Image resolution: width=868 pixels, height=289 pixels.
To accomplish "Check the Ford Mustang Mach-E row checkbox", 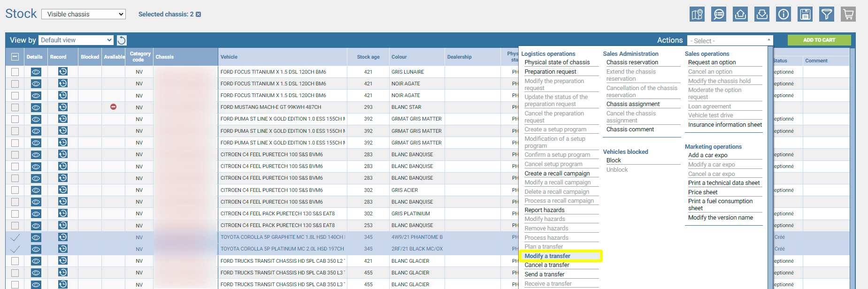I will (15, 107).
